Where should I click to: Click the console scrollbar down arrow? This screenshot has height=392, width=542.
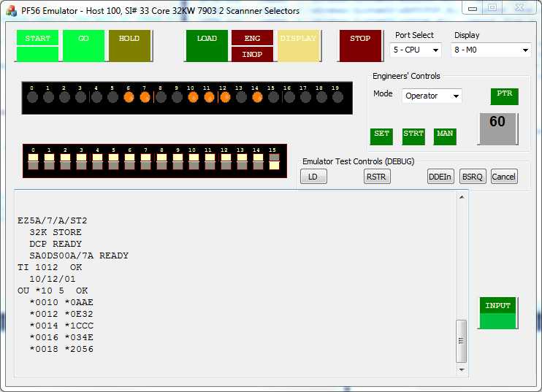(x=462, y=370)
